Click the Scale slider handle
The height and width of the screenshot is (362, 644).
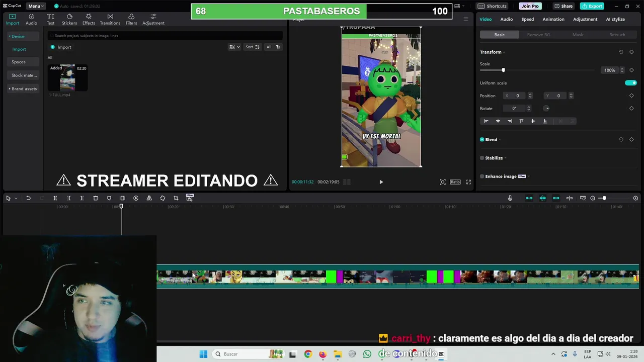503,70
